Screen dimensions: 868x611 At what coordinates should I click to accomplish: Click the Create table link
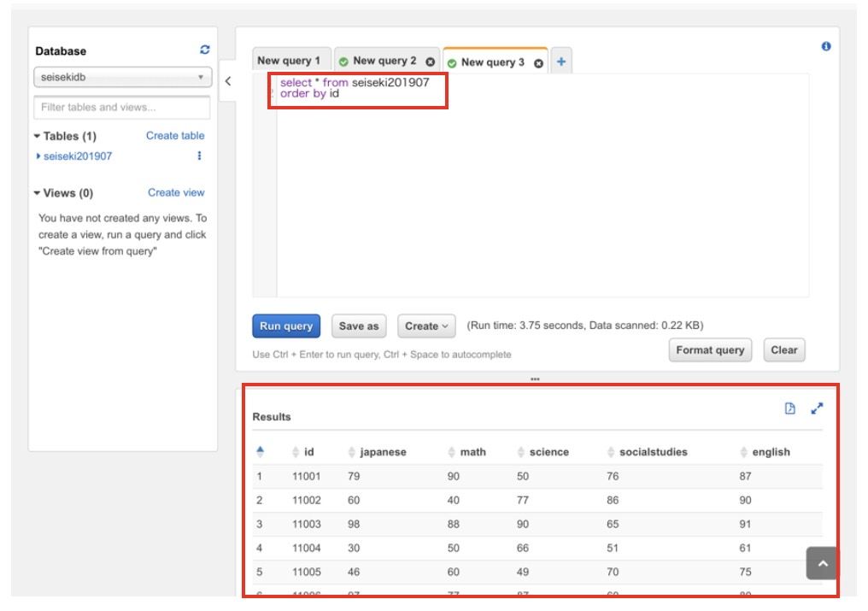[x=175, y=136]
